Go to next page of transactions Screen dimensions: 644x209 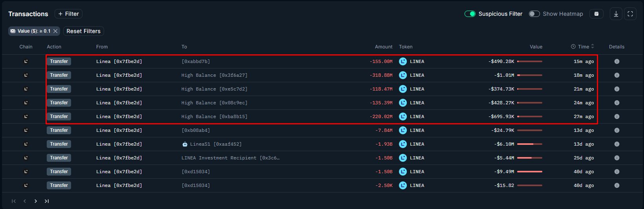coord(36,201)
